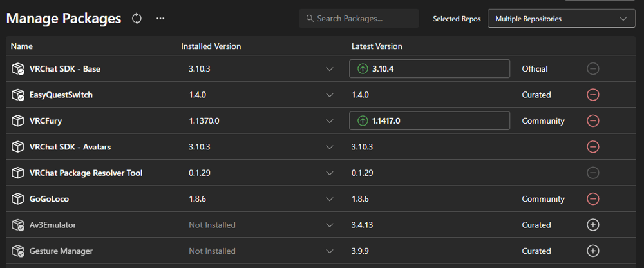Click the VRChat SDK - Avatars package icon
Image resolution: width=644 pixels, height=268 pixels.
(x=17, y=147)
